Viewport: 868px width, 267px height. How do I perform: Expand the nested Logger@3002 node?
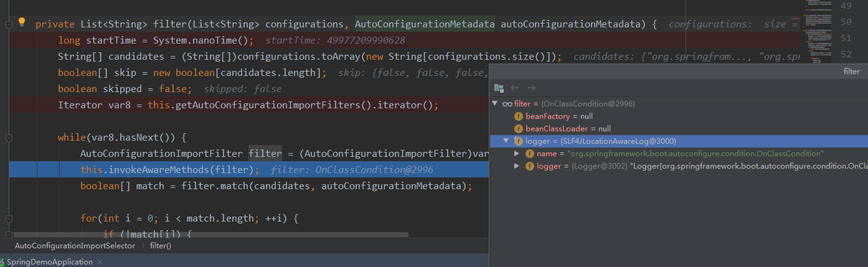coord(517,166)
